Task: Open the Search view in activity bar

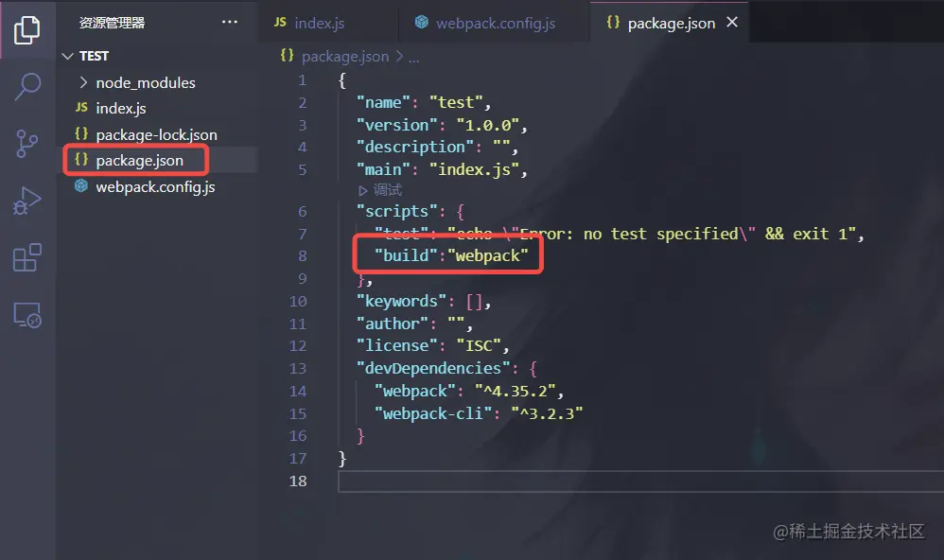Action: [27, 87]
